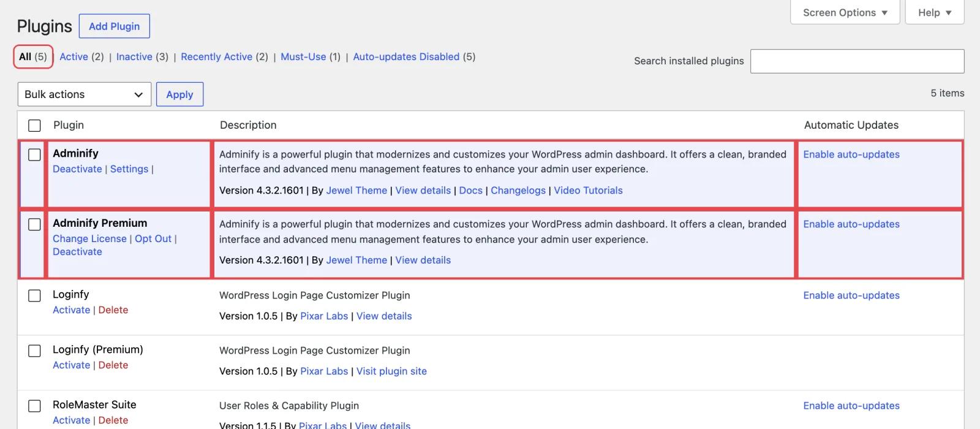
Task: Check the Adminify Premium checkbox
Action: [x=35, y=225]
